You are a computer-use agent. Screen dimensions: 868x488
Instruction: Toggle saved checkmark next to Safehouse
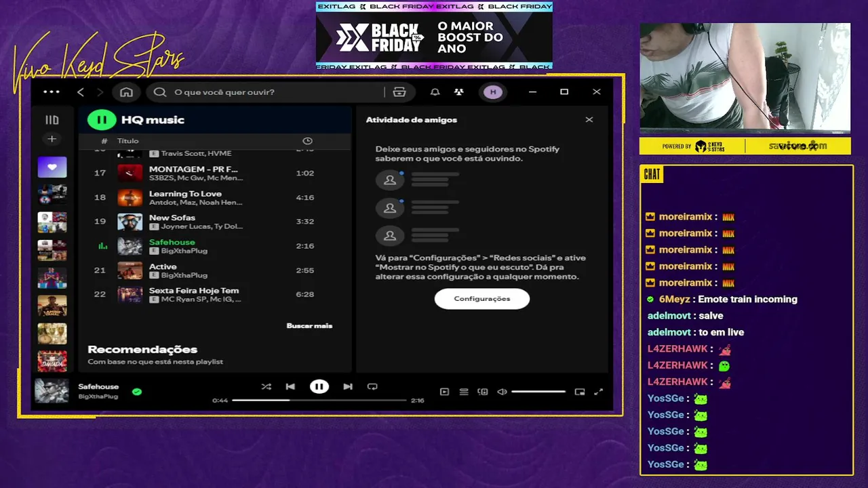tap(137, 392)
